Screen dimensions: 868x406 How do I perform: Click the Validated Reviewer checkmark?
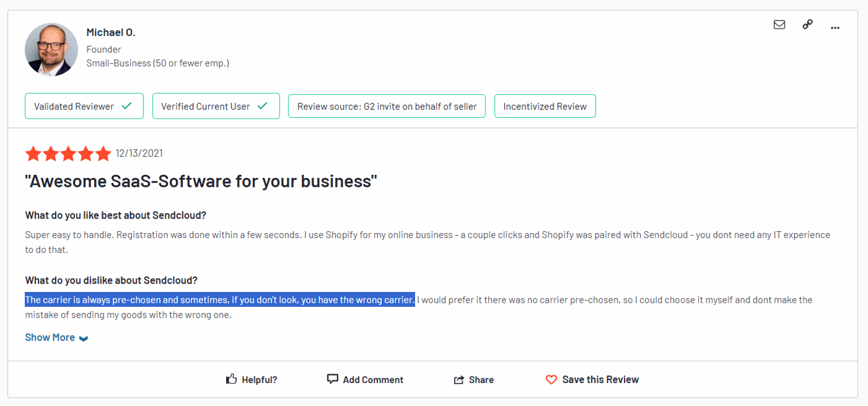coord(126,106)
